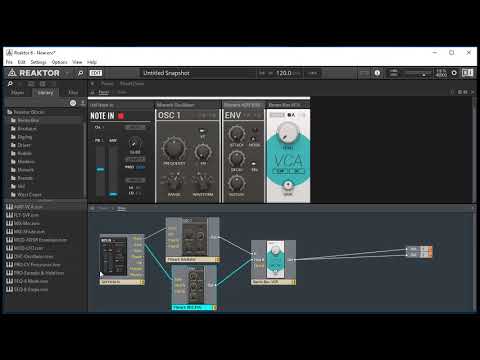The height and width of the screenshot is (360, 480).
Task: Click the ENV Attack knob
Action: pos(236,134)
